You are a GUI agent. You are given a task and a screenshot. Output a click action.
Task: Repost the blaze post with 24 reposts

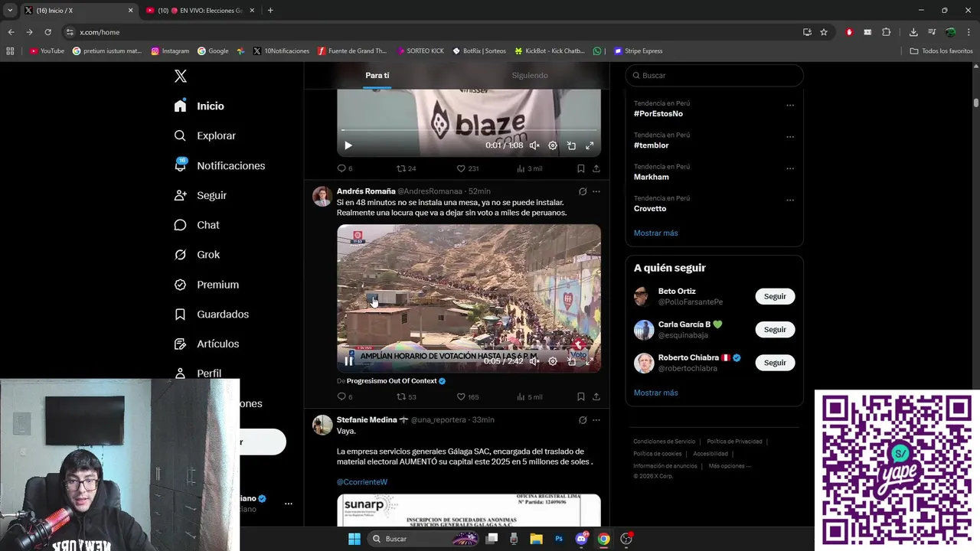(406, 168)
